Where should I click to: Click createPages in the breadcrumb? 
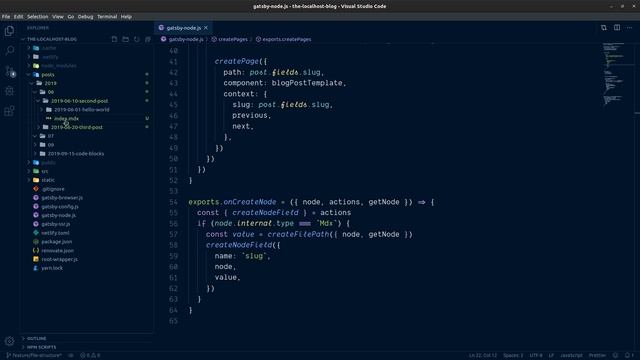point(233,40)
